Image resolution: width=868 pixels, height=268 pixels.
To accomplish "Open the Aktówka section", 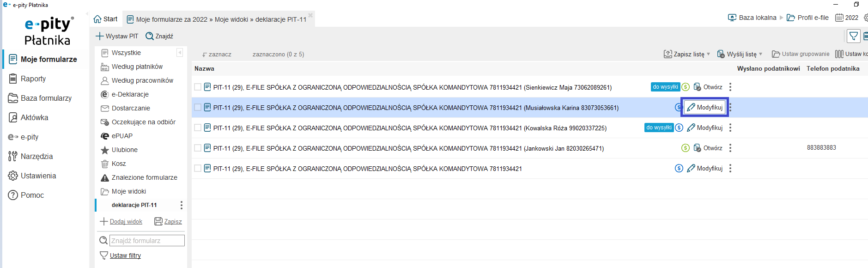I will point(28,117).
